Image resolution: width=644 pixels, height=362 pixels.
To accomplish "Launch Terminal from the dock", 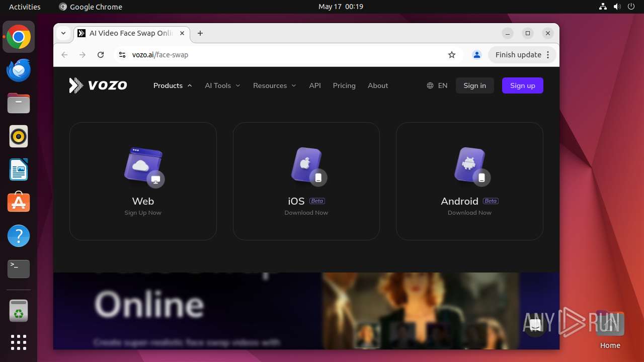I will click(x=19, y=269).
